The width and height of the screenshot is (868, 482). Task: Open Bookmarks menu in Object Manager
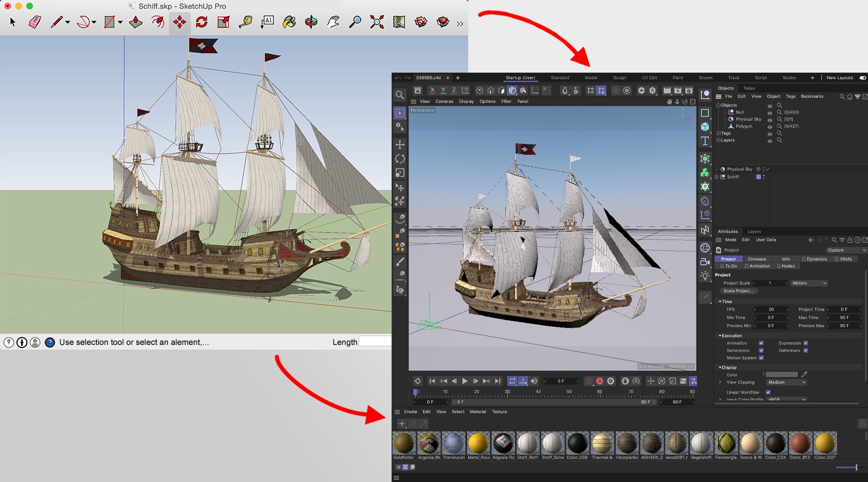coord(812,97)
